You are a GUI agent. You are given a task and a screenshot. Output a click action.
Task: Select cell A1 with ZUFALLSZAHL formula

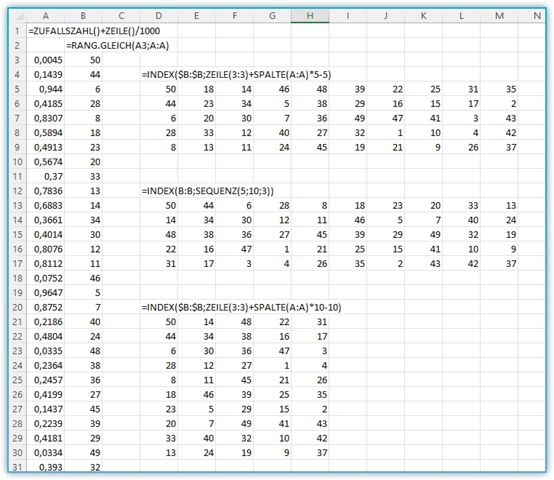[94, 31]
